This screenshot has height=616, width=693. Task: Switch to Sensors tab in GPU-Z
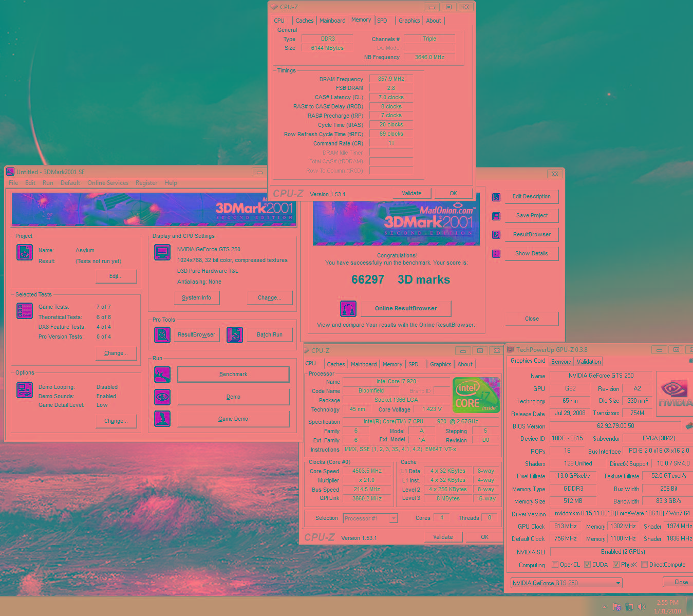click(x=561, y=362)
